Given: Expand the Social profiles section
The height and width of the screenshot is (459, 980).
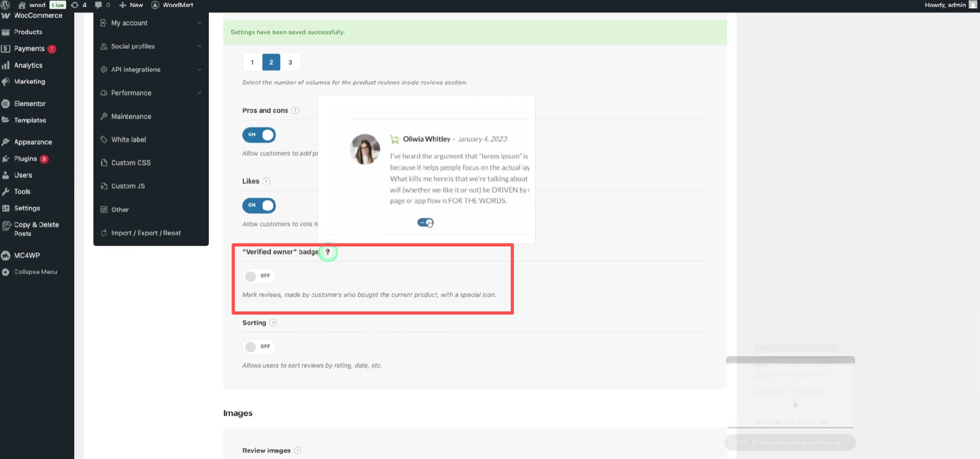Looking at the screenshot, I should pos(151,46).
